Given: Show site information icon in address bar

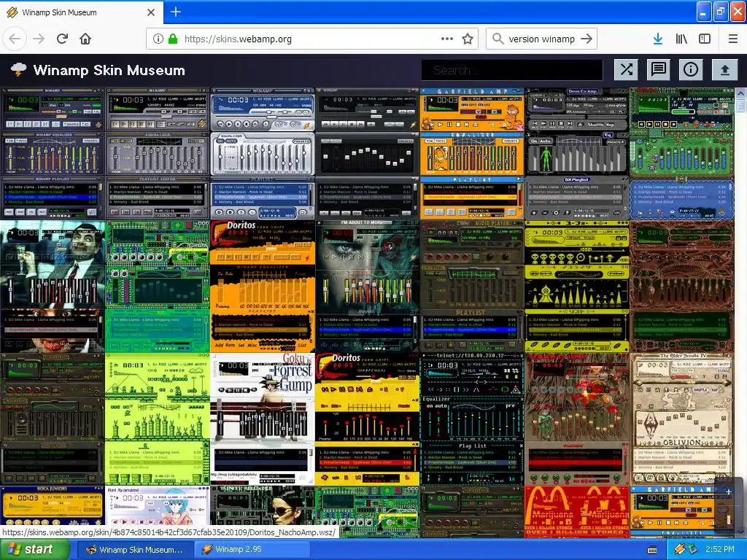Looking at the screenshot, I should pyautogui.click(x=158, y=39).
